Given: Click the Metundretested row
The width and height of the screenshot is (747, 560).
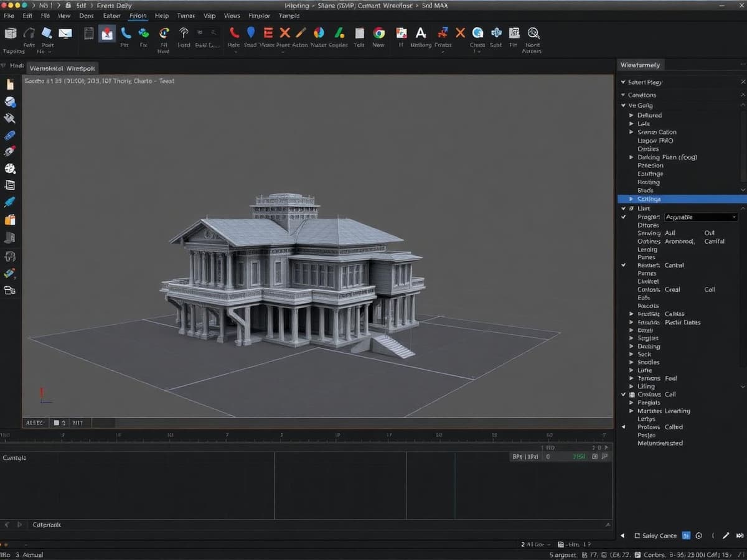Looking at the screenshot, I should 660,444.
